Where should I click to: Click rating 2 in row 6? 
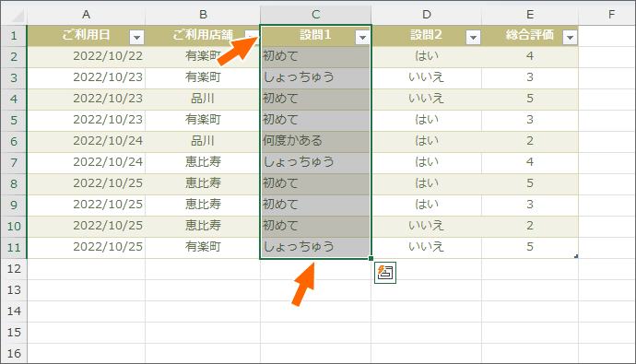pyautogui.click(x=530, y=142)
